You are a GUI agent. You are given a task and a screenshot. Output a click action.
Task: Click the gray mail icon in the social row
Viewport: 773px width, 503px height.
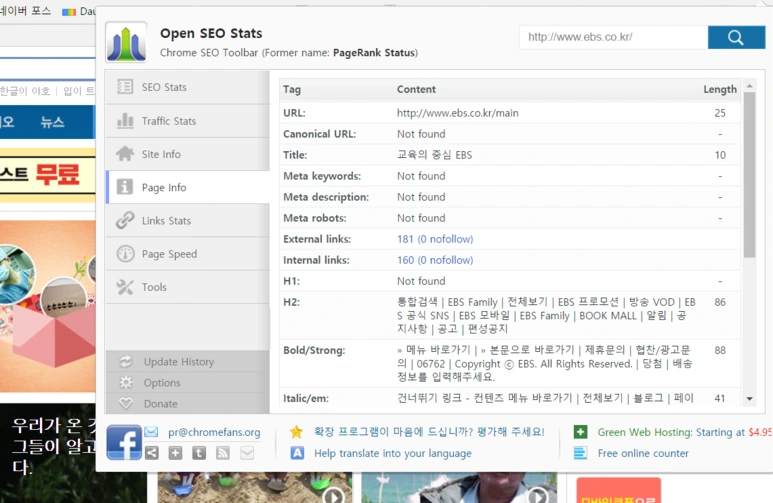[x=247, y=453]
